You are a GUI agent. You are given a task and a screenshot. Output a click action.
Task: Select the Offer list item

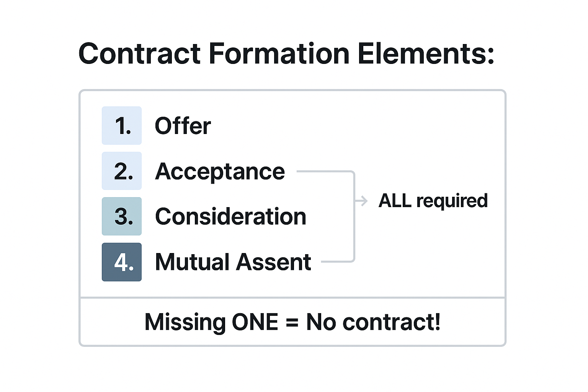183,126
